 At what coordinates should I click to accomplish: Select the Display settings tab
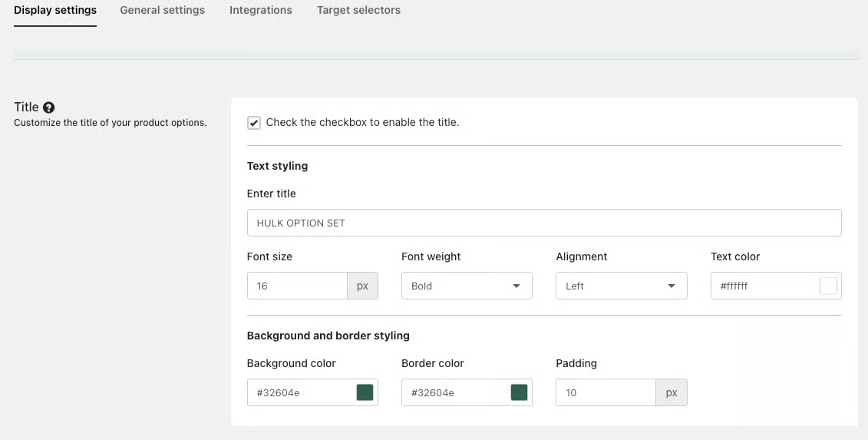(x=55, y=11)
